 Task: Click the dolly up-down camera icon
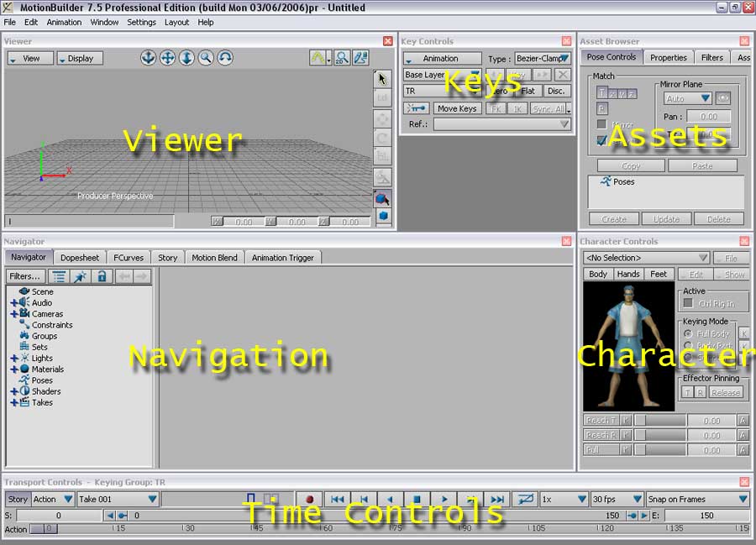tap(186, 58)
